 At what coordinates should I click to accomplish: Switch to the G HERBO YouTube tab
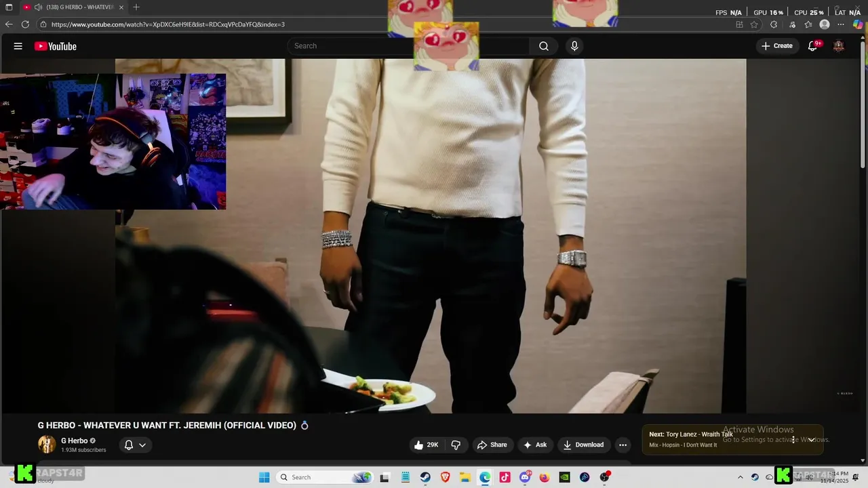pyautogui.click(x=73, y=7)
